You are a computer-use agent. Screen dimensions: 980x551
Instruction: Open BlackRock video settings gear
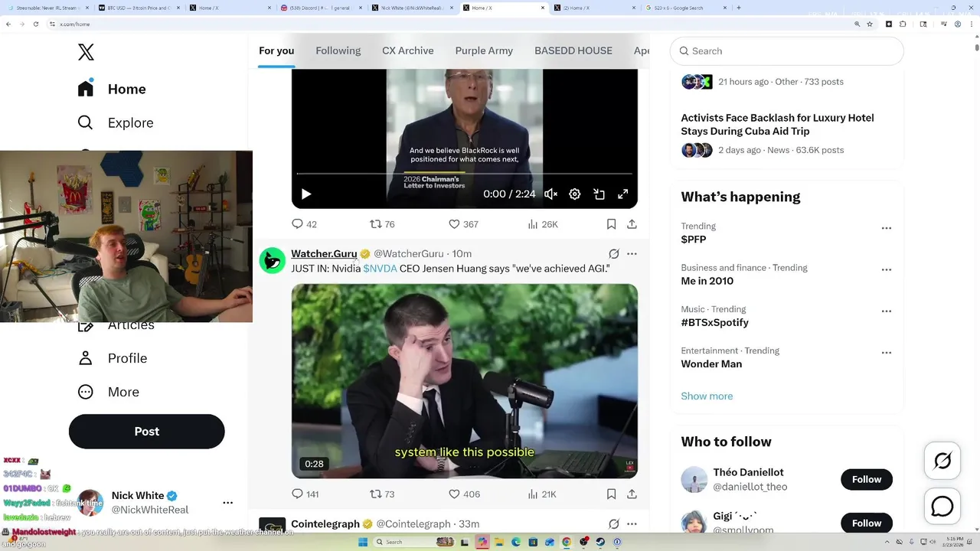[x=575, y=194]
